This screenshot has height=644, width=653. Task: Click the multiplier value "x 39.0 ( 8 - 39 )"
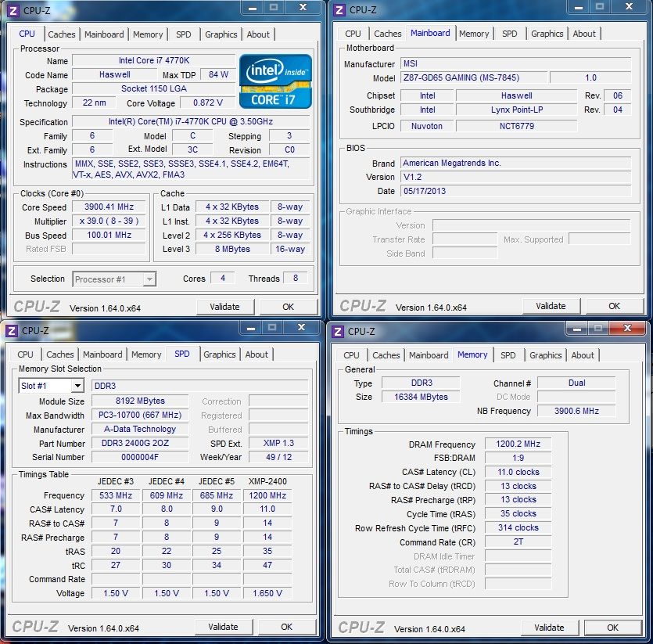coord(109,221)
